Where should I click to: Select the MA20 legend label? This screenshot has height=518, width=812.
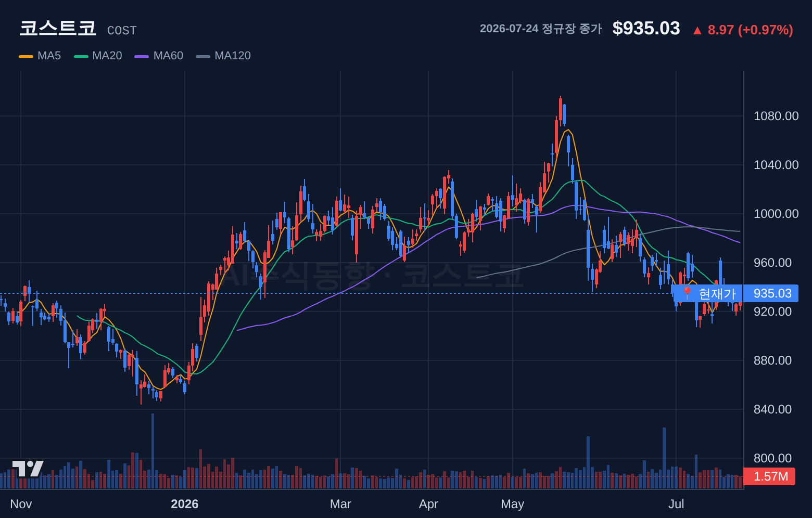[107, 56]
